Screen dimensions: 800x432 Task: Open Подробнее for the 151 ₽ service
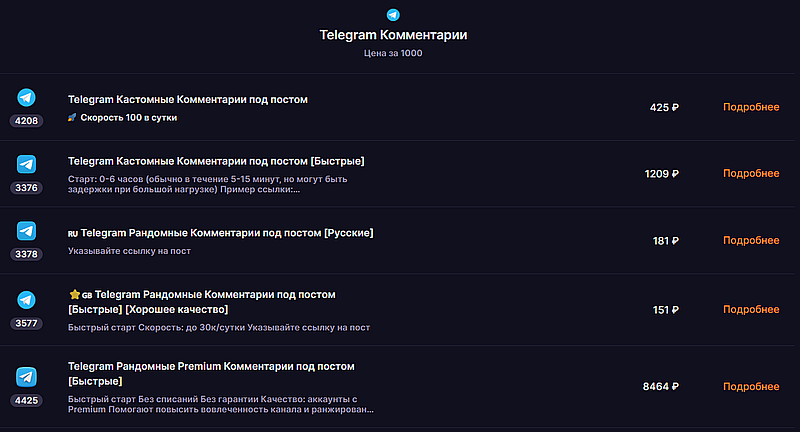(751, 310)
